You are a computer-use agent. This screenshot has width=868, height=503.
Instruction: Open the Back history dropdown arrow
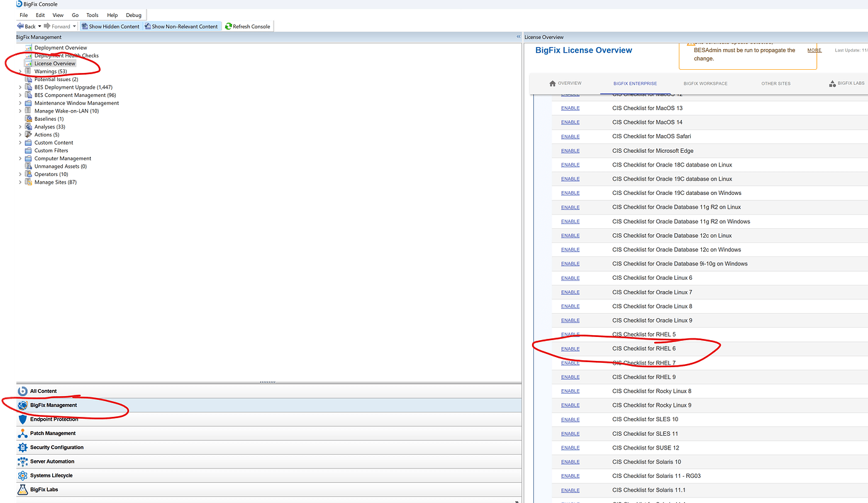click(40, 26)
